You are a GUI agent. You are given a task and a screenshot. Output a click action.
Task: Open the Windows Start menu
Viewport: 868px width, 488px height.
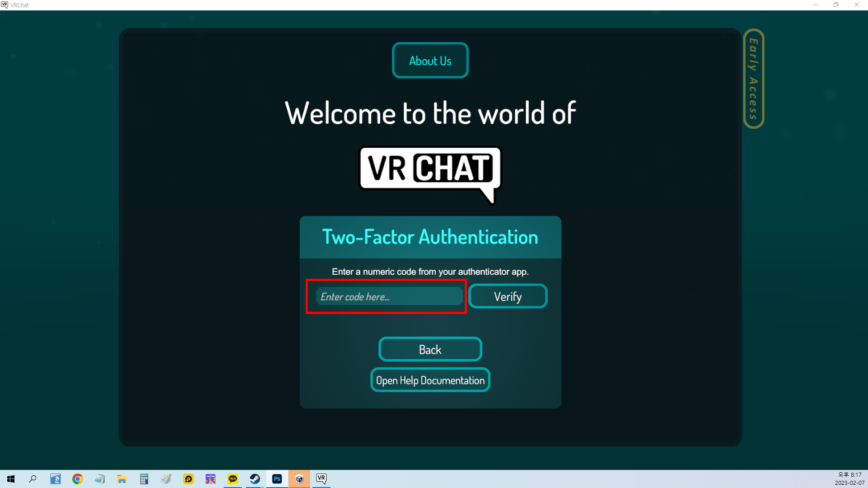[x=11, y=479]
